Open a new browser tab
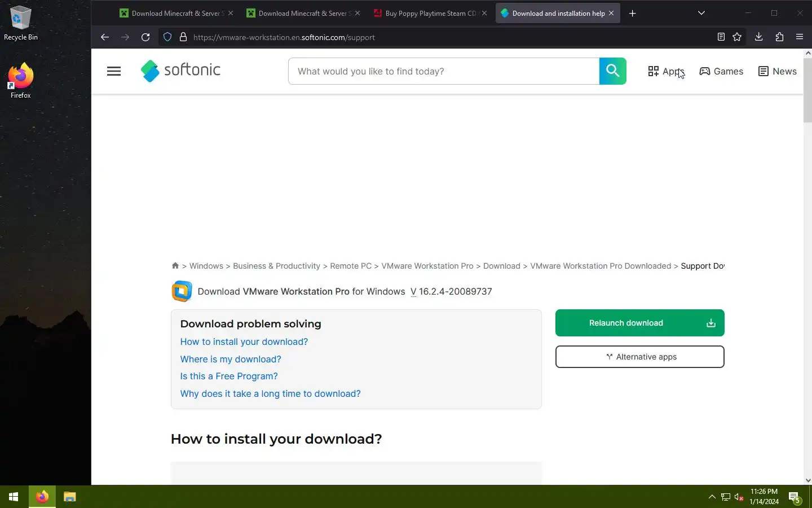 point(633,13)
